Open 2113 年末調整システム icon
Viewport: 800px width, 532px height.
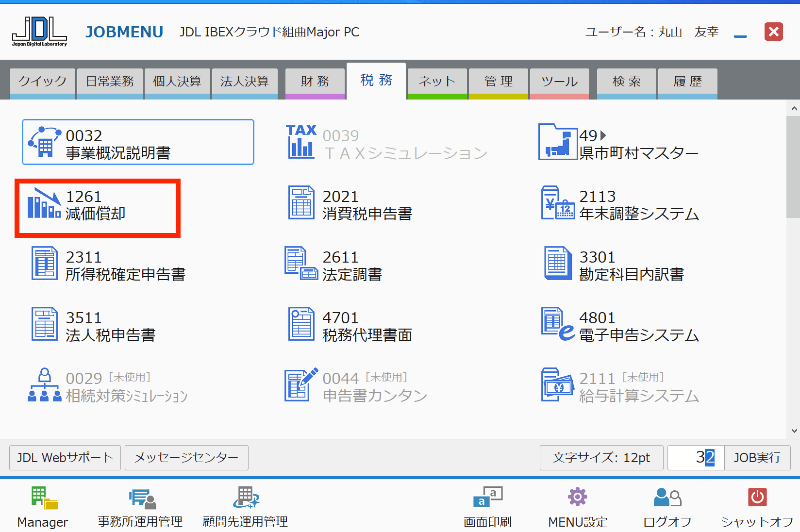coord(558,202)
